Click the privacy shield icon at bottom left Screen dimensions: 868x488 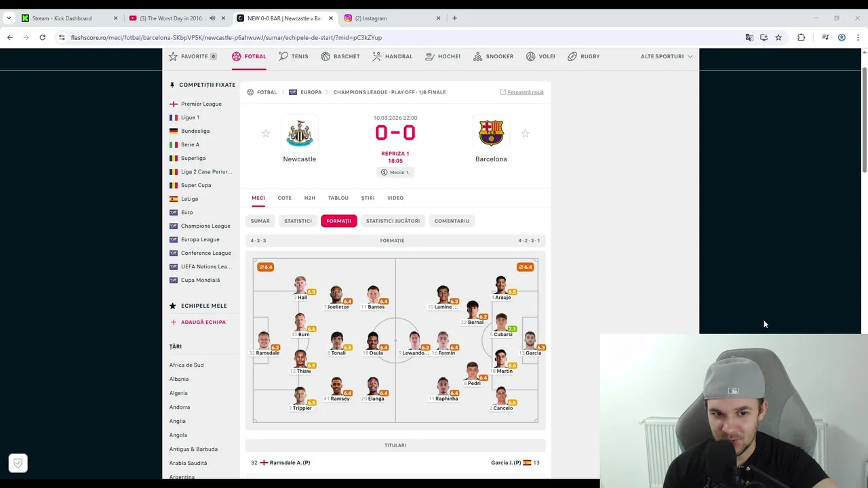[18, 463]
